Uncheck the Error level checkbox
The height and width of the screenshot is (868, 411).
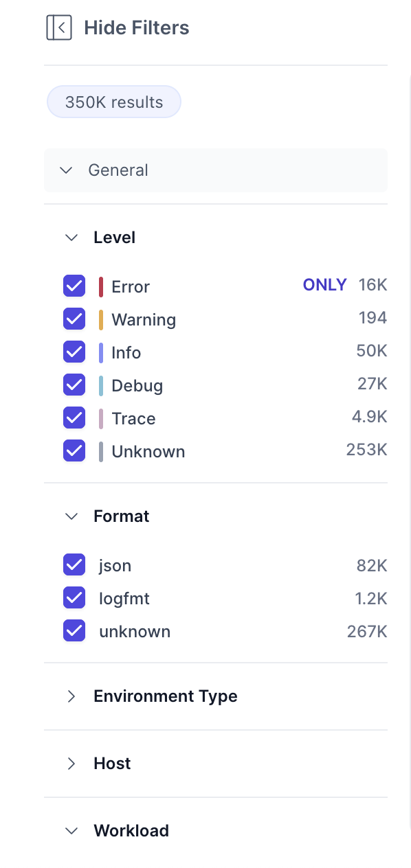(74, 286)
